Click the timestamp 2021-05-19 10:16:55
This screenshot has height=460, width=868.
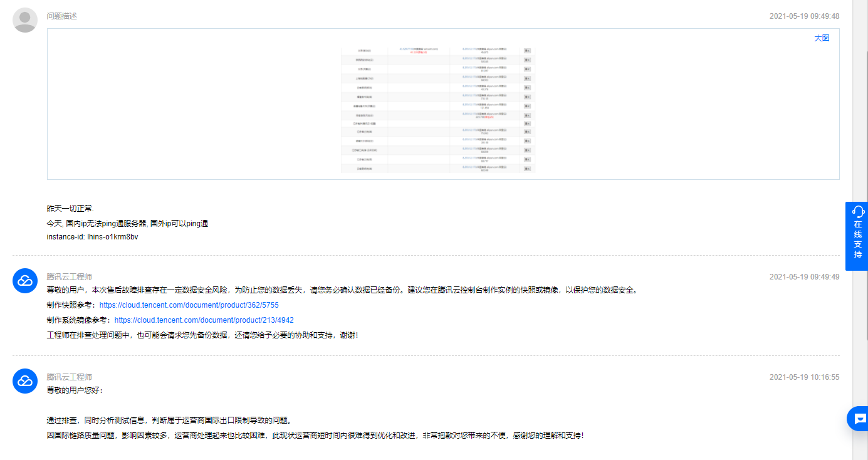804,377
